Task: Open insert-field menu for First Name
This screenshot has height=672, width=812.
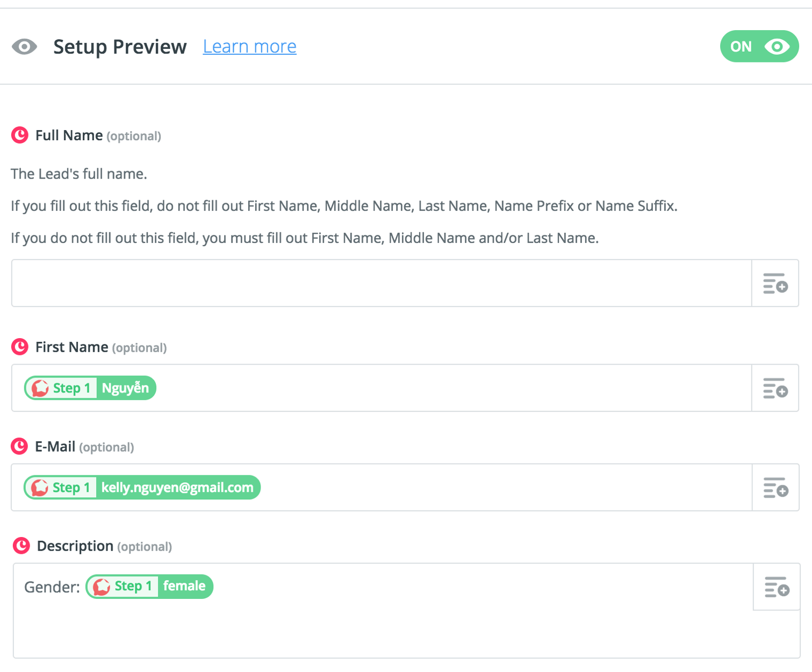Action: click(775, 388)
